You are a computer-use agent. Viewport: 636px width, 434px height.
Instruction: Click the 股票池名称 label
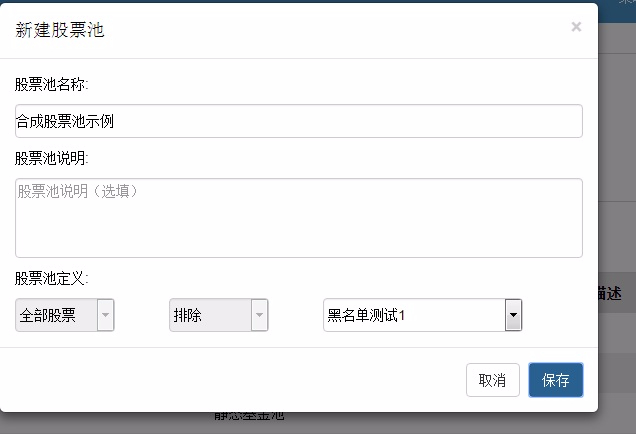(x=52, y=84)
